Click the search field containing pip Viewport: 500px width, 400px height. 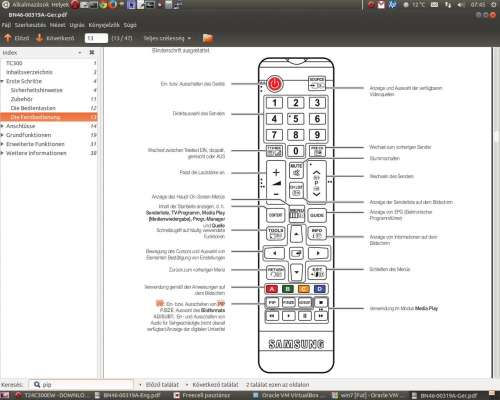click(x=80, y=385)
